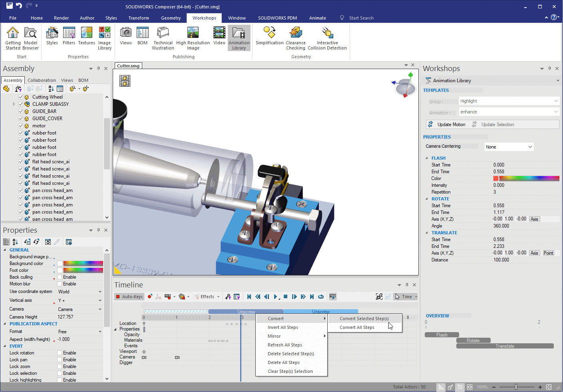
Task: Open the Filters workshop
Action: pos(69,36)
